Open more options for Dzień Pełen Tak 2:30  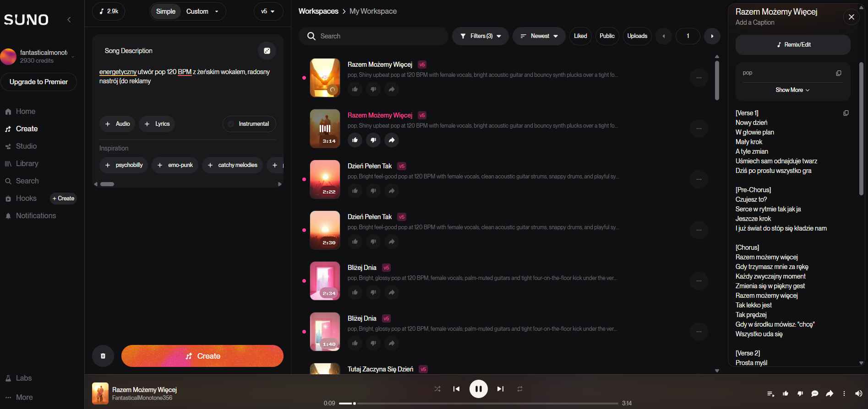coord(699,230)
